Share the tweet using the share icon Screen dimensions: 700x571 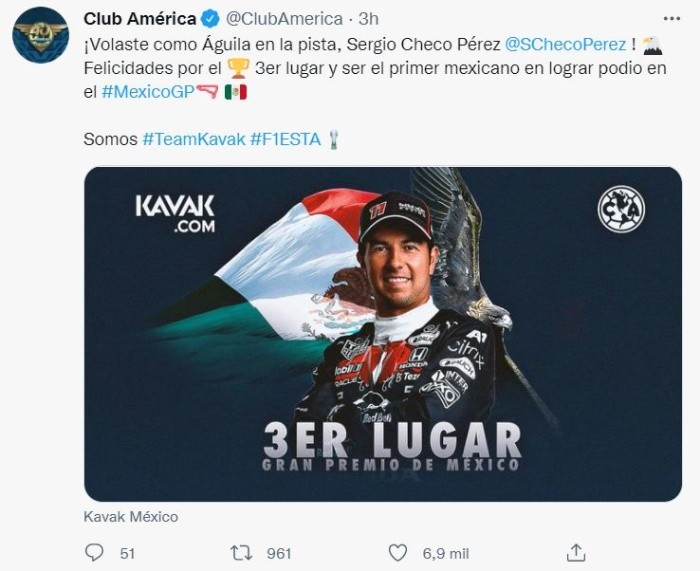(x=576, y=552)
